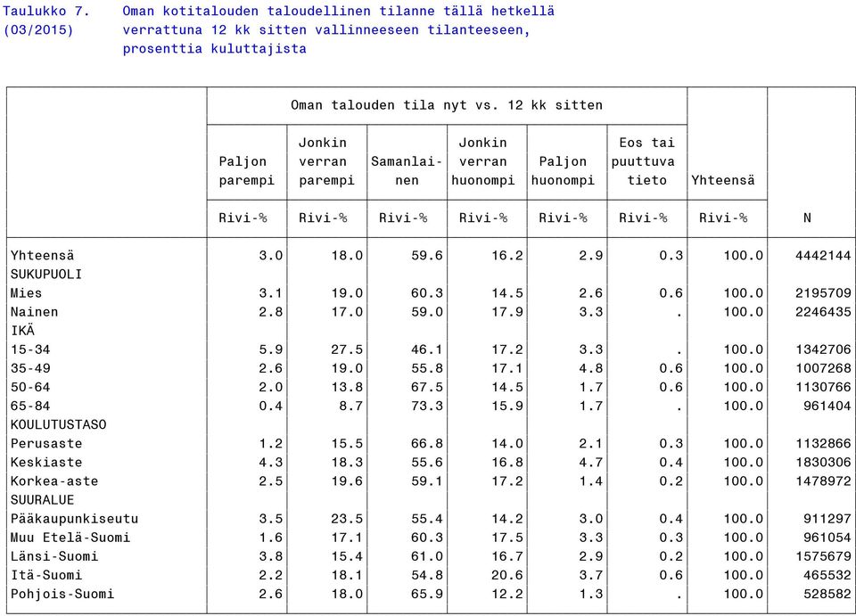The height and width of the screenshot is (616, 856).
Task: Select the 'N' column header
Action: point(808,218)
